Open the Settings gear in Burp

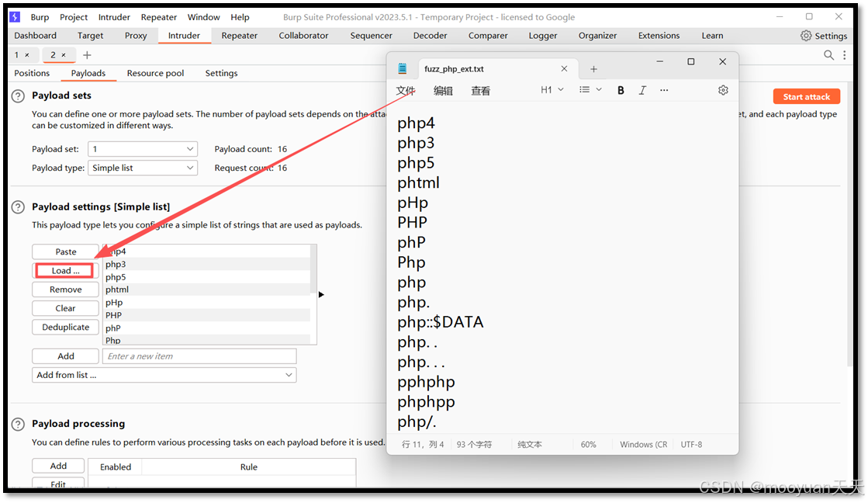point(824,36)
